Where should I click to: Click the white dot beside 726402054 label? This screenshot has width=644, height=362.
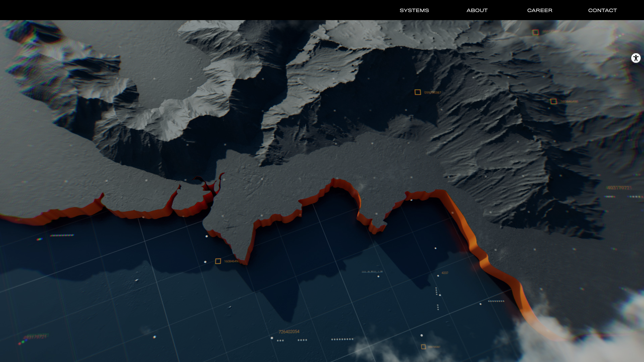pos(272,338)
